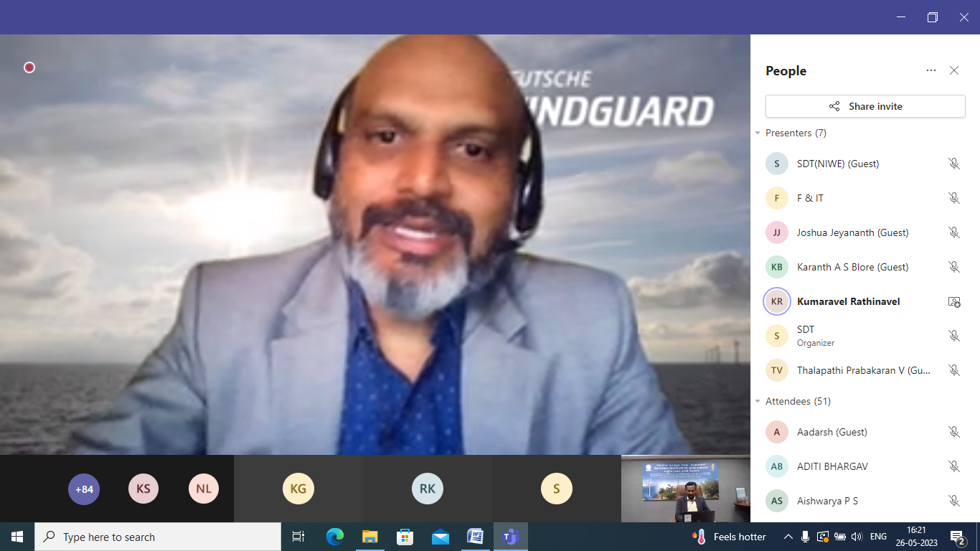Toggle mic icon for SDT(NIWE) guest

[x=953, y=164]
